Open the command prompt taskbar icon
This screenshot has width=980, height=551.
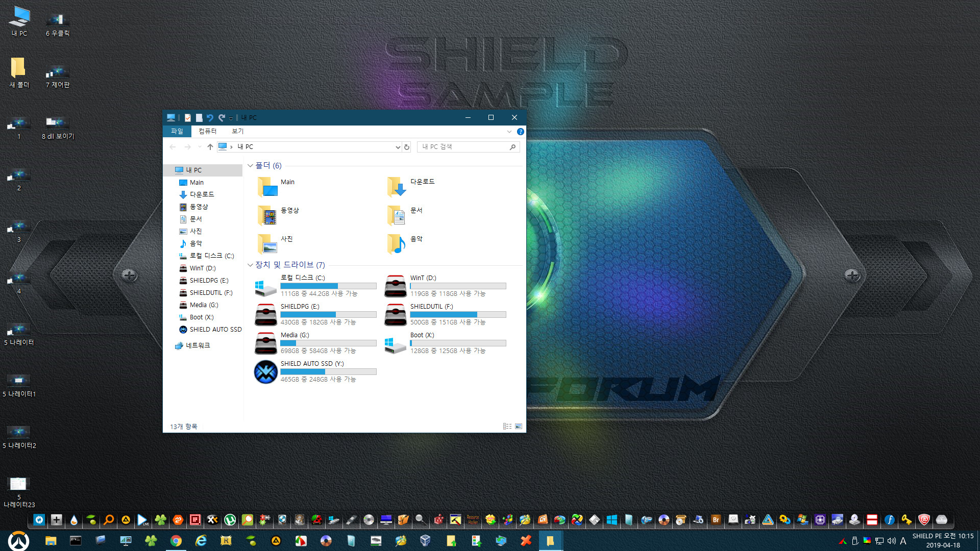pos(76,541)
